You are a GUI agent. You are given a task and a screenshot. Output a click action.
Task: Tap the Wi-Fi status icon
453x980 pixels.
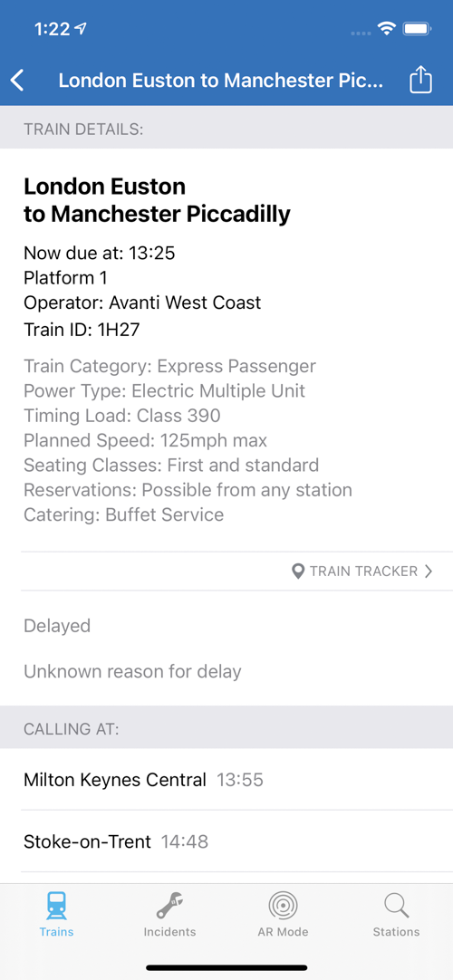387,29
